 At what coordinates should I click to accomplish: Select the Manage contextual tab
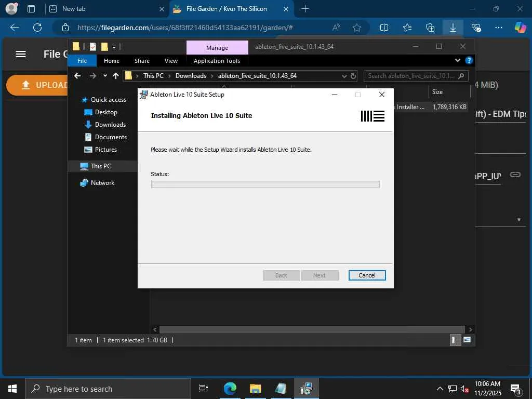point(217,48)
